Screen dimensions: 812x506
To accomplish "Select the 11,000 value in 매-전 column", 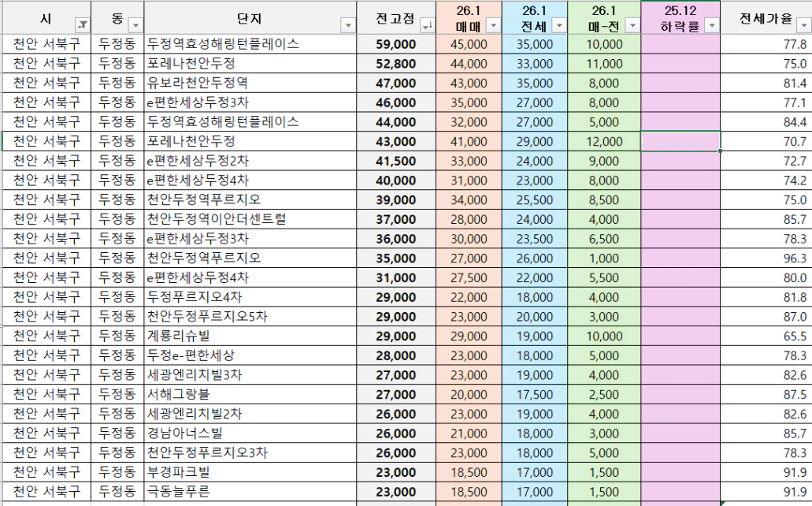I will 604,64.
